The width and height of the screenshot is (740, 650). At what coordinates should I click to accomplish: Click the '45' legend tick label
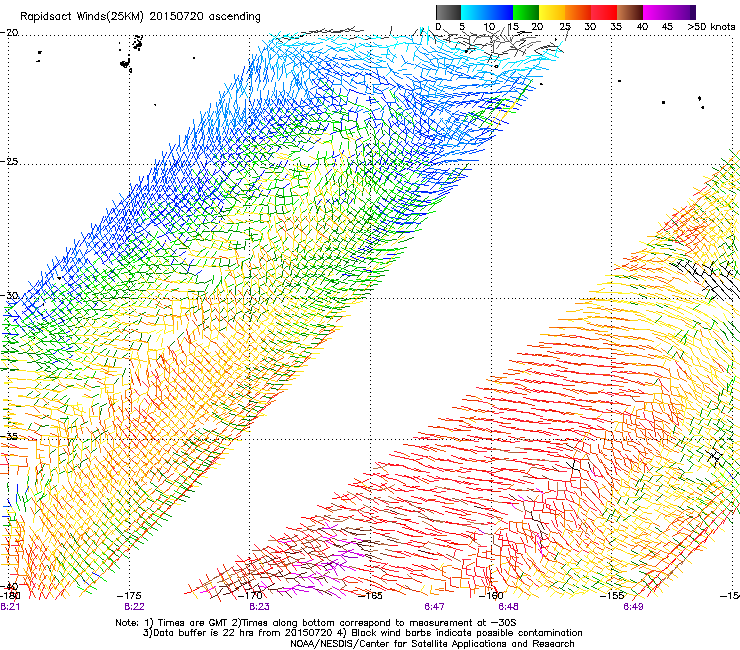[x=667, y=27]
